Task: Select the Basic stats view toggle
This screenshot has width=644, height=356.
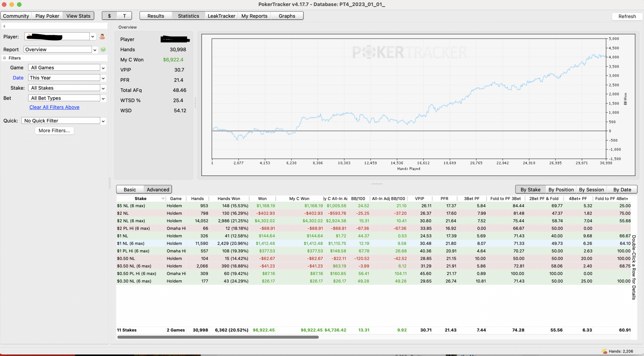Action: (130, 189)
